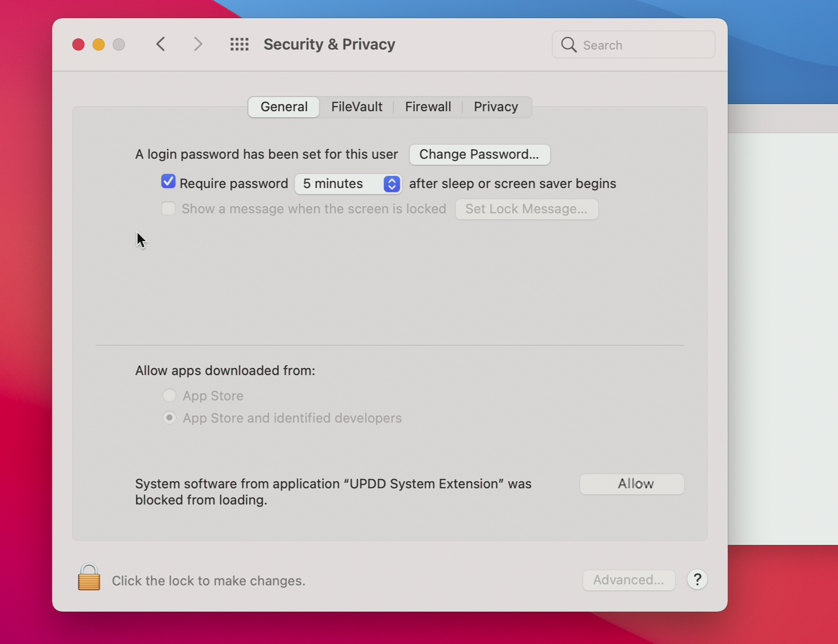Click the magnifying glass search icon
The image size is (838, 644).
tap(568, 45)
